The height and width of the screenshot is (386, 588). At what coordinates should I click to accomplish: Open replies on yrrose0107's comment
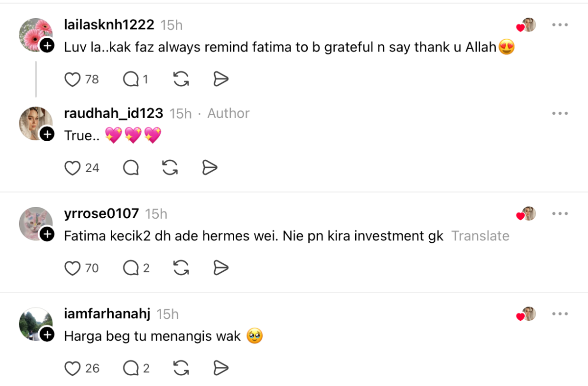(131, 268)
